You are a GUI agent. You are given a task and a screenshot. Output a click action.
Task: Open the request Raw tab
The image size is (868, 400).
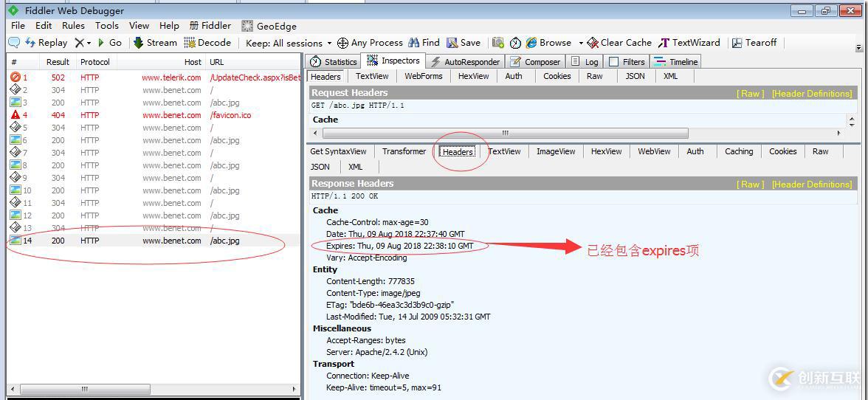[x=595, y=76]
